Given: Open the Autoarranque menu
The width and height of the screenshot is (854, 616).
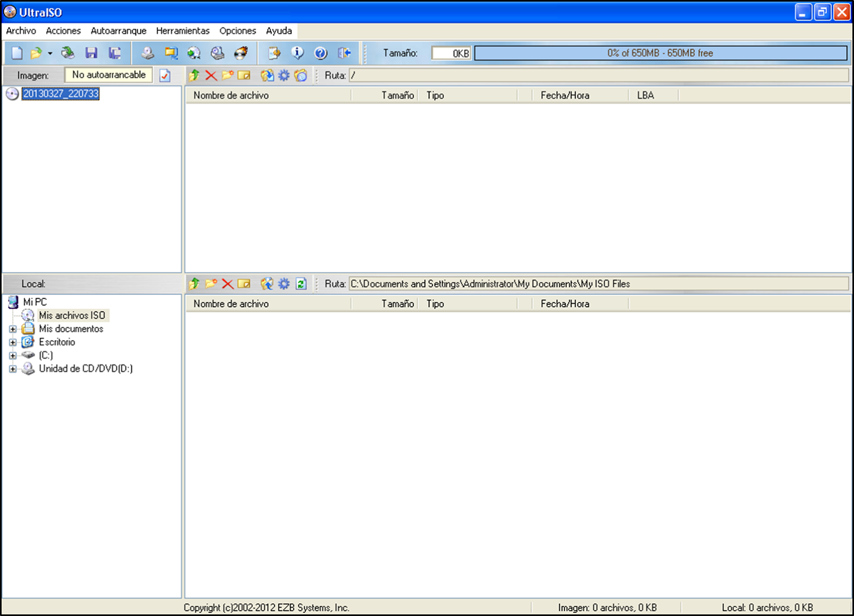Looking at the screenshot, I should point(118,30).
